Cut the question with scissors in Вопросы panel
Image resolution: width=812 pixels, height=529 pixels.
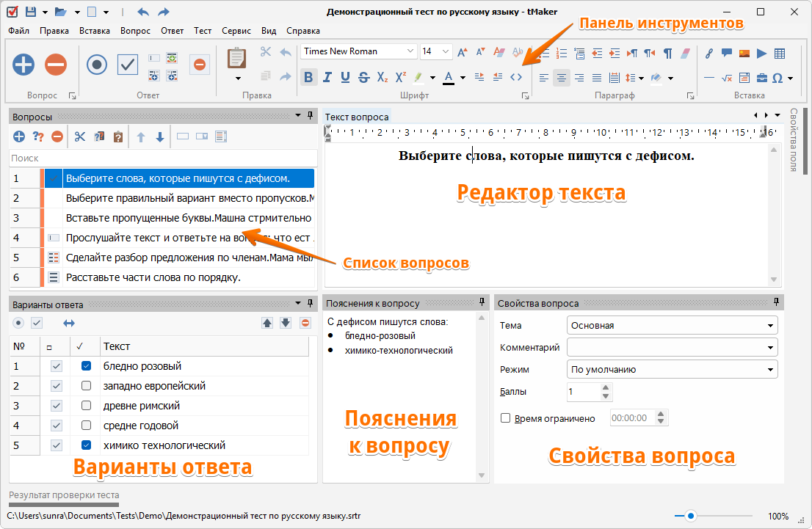point(80,136)
